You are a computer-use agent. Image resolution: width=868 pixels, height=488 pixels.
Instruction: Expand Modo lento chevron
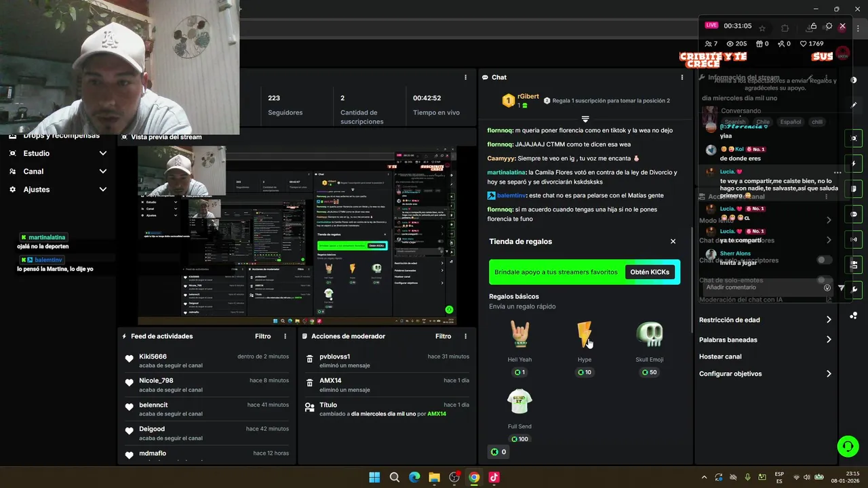click(829, 220)
